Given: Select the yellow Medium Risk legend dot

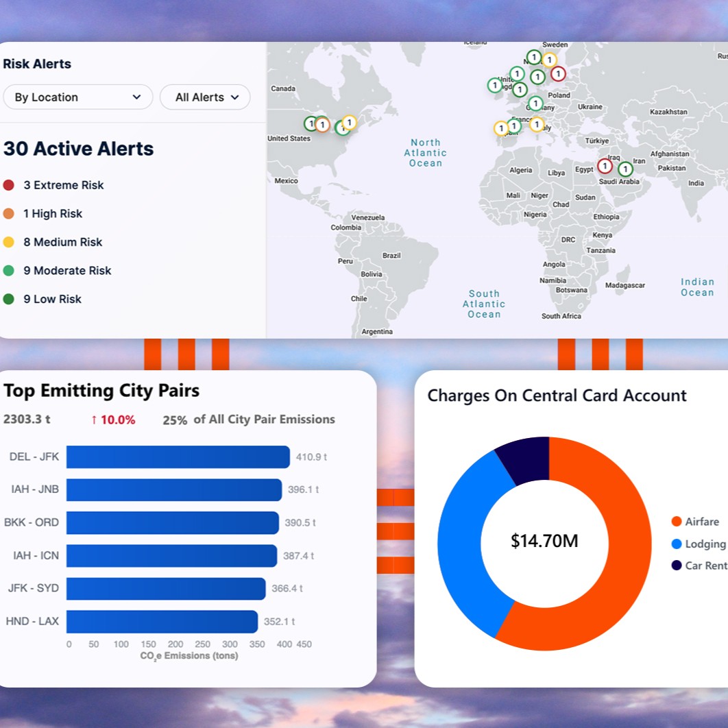Looking at the screenshot, I should coord(8,242).
